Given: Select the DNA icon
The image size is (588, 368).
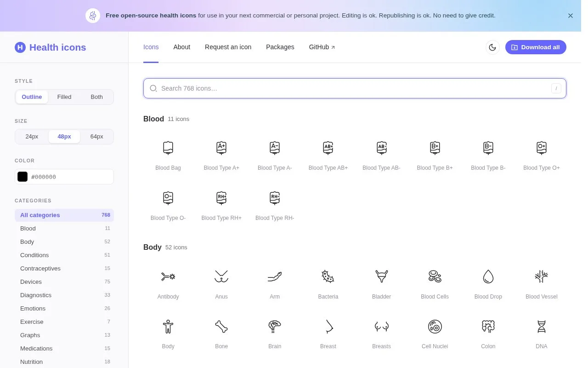Looking at the screenshot, I should click(542, 327).
